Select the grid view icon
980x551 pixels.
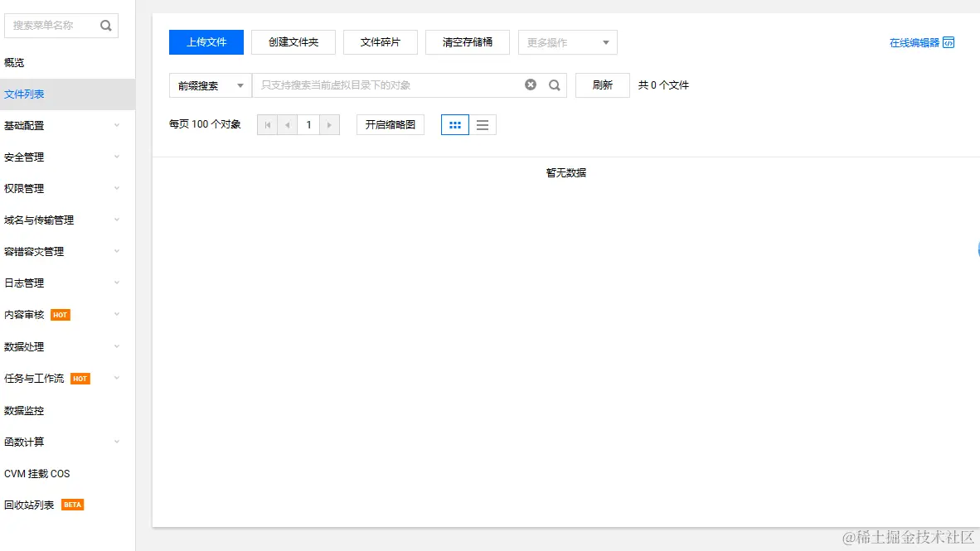point(454,124)
